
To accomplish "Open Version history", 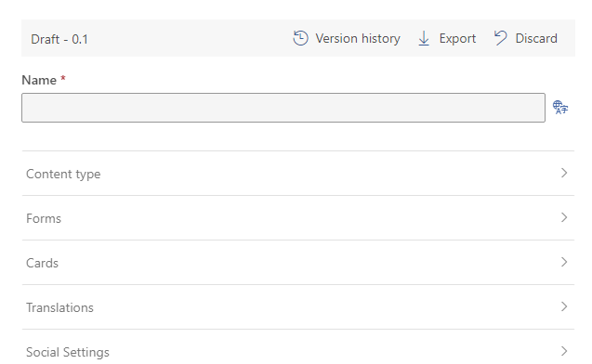I will pyautogui.click(x=347, y=38).
